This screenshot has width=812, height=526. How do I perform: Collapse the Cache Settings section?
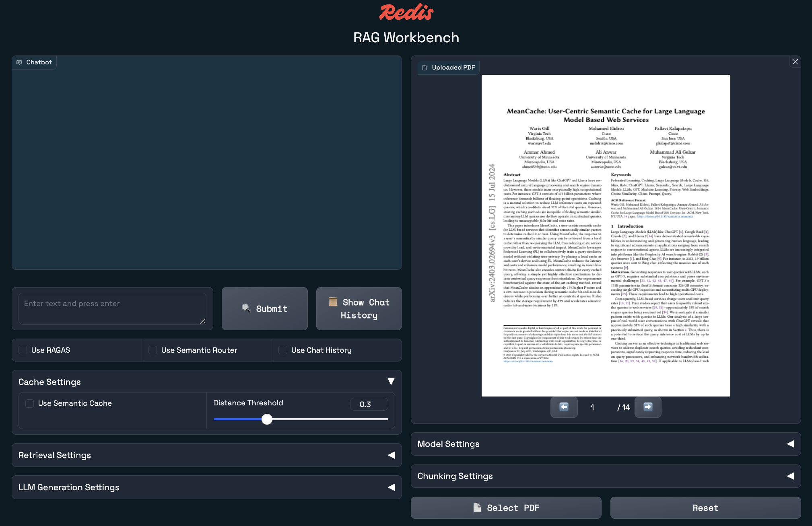(391, 382)
